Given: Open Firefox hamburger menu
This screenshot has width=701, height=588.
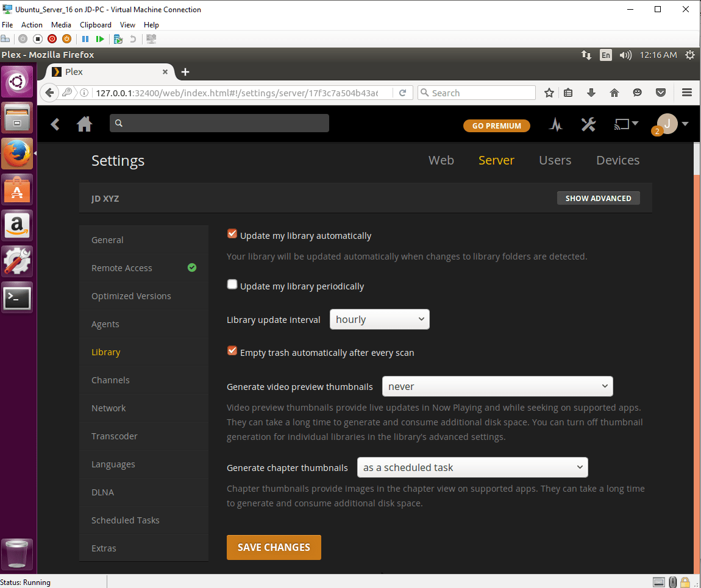Looking at the screenshot, I should pos(687,93).
